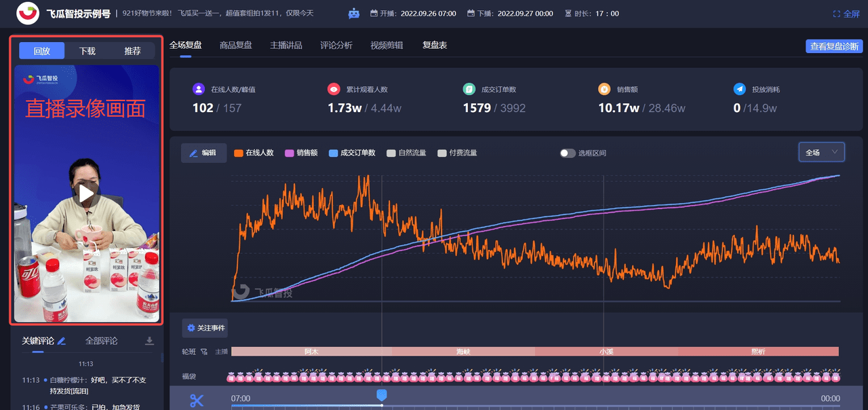Play the live stream recording video
This screenshot has height=410, width=868.
pyautogui.click(x=86, y=194)
